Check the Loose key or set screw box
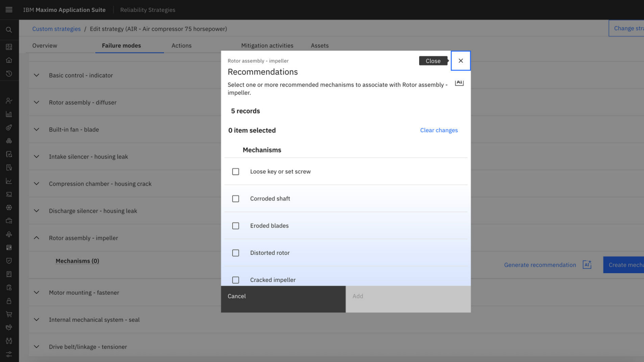644x362 pixels. pyautogui.click(x=236, y=172)
